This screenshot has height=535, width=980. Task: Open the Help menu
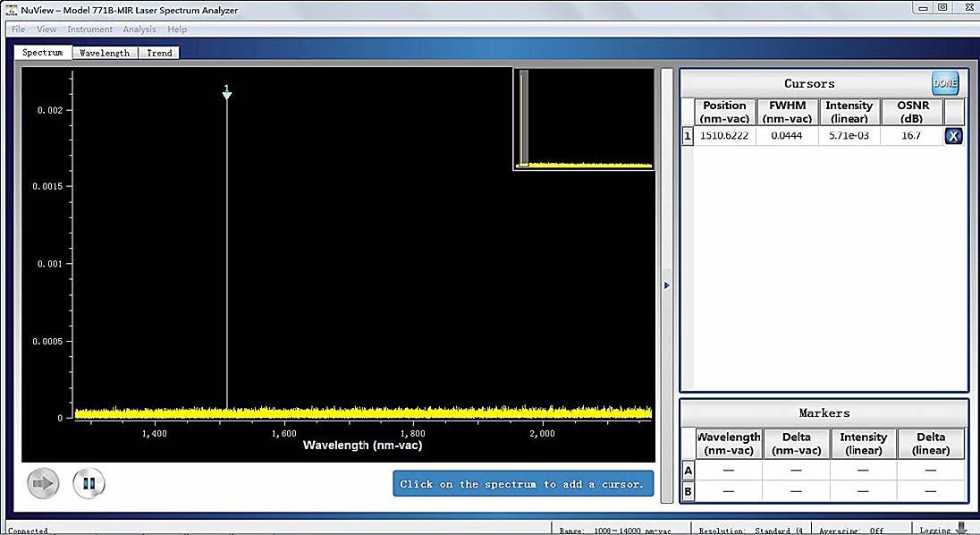[177, 30]
